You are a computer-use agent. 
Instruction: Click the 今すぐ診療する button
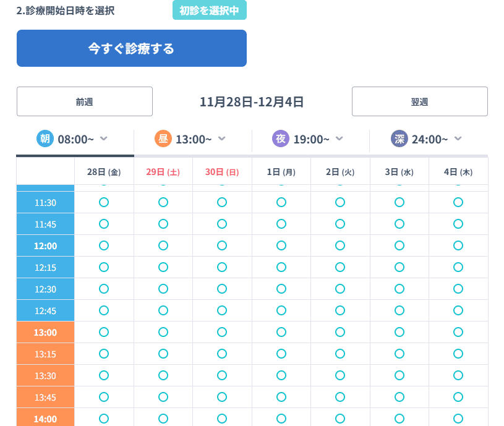(x=132, y=48)
